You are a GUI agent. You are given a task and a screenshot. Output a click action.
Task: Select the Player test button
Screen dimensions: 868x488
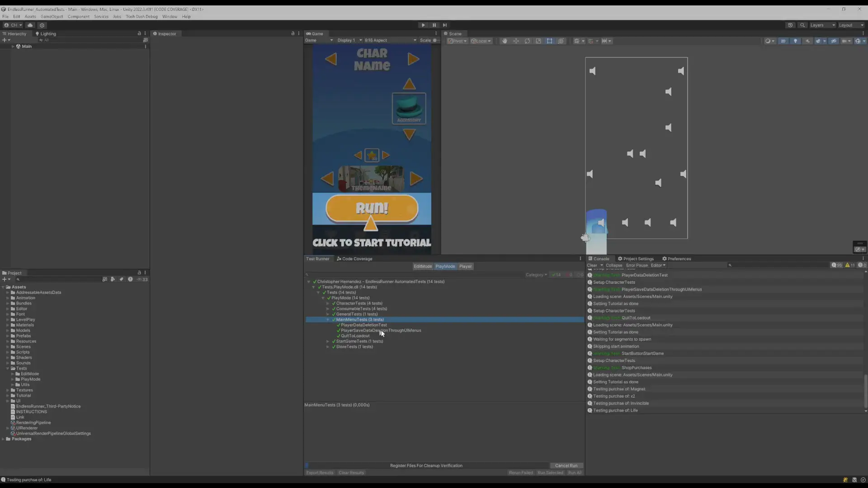465,267
